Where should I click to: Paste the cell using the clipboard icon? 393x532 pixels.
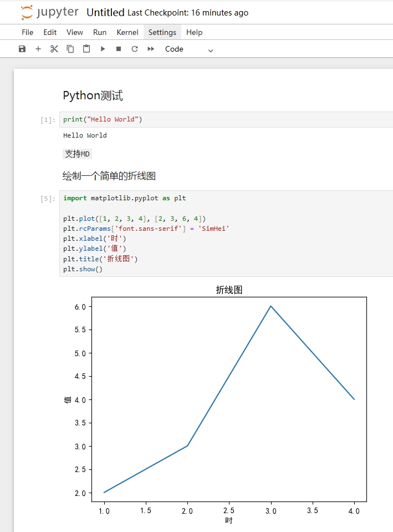[x=86, y=49]
